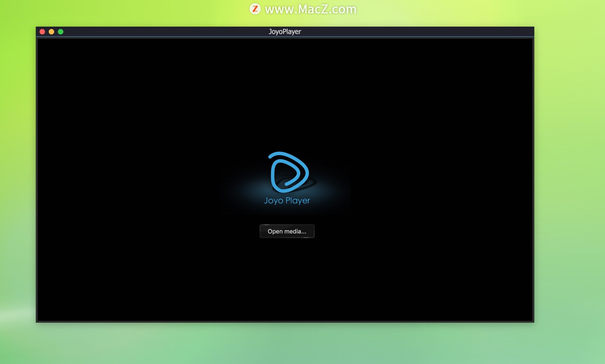Click the blue Joyo Player play logo
Screen dimensions: 605x364
pos(289,172)
